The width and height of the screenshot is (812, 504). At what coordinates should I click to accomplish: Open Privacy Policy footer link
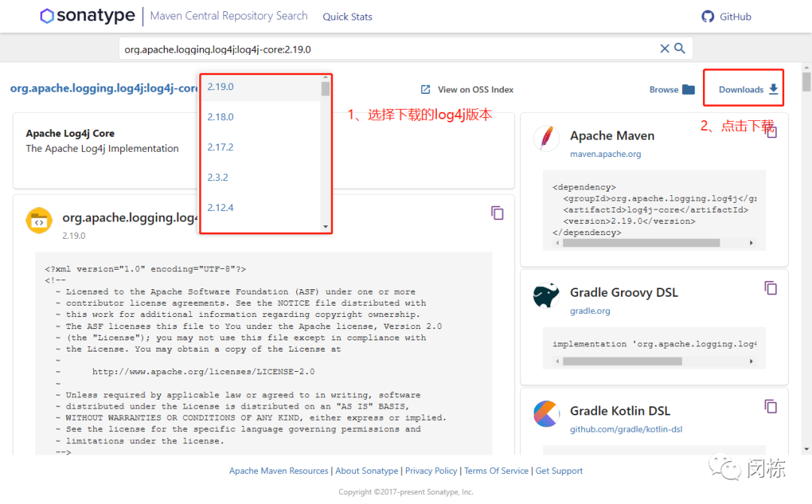point(431,471)
